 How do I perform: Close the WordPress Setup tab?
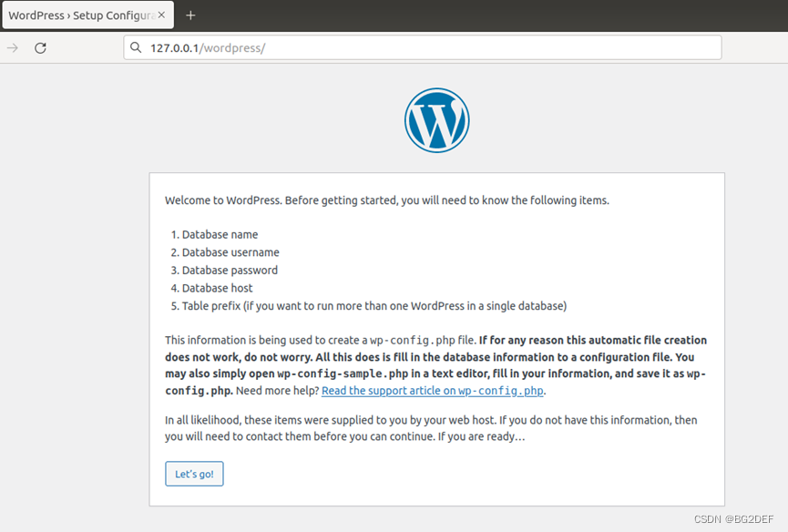161,15
